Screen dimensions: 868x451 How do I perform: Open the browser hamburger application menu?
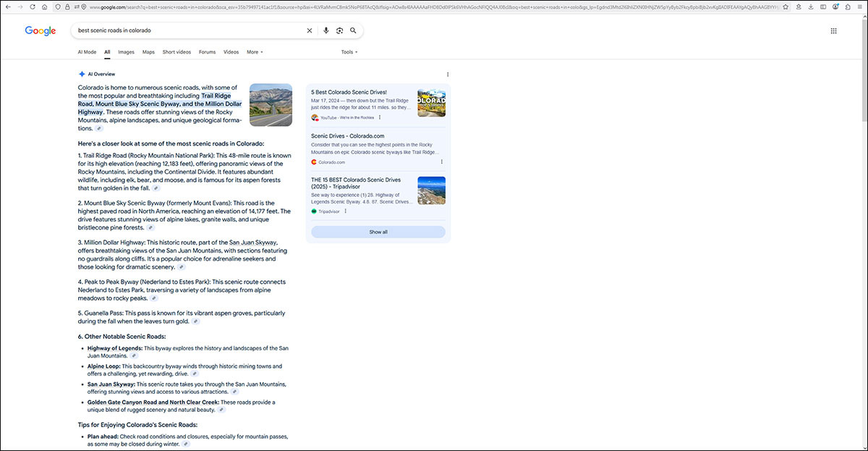tap(859, 7)
